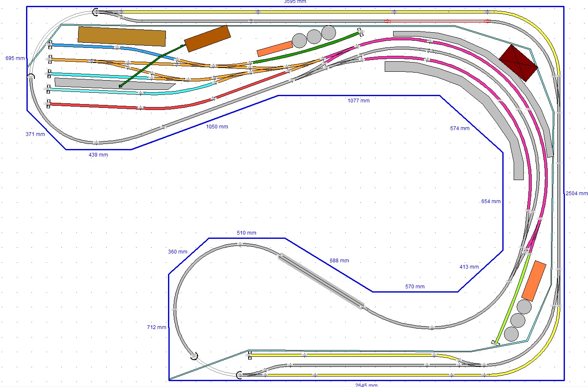This screenshot has width=588, height=387.
Task: Select the 360 mm dimension label
Action: pos(178,252)
